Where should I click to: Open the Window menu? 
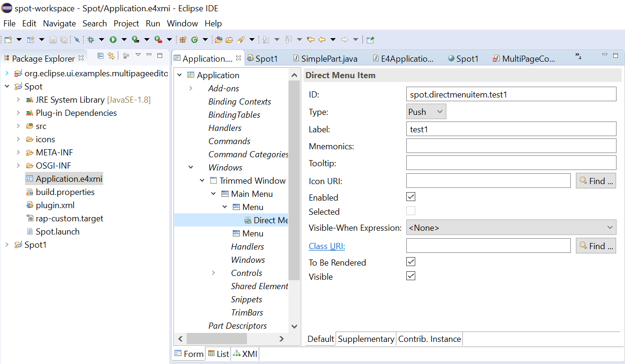coord(182,23)
